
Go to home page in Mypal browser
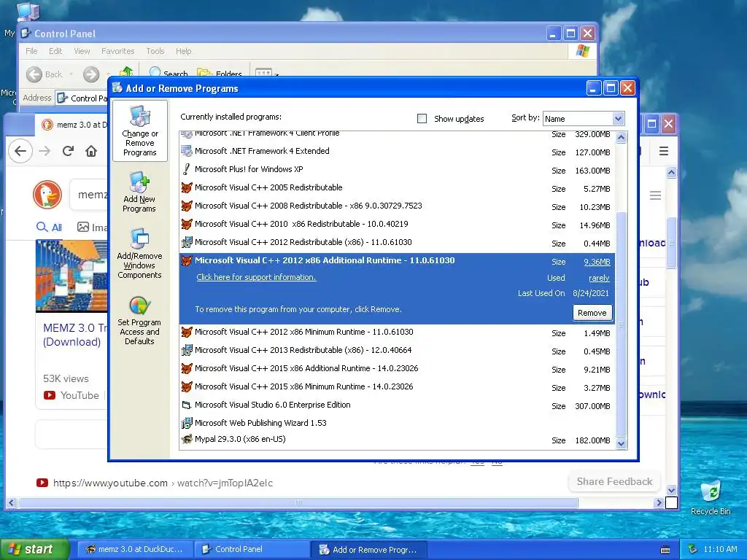91,152
